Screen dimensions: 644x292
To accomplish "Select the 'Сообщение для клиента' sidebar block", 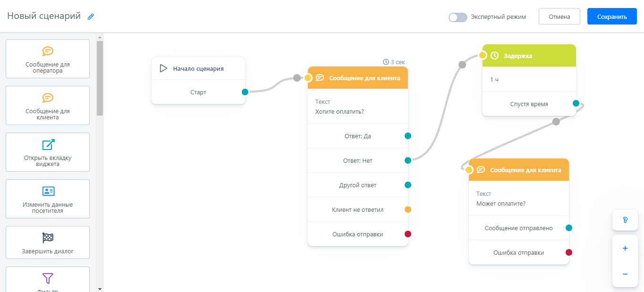I will [x=48, y=105].
